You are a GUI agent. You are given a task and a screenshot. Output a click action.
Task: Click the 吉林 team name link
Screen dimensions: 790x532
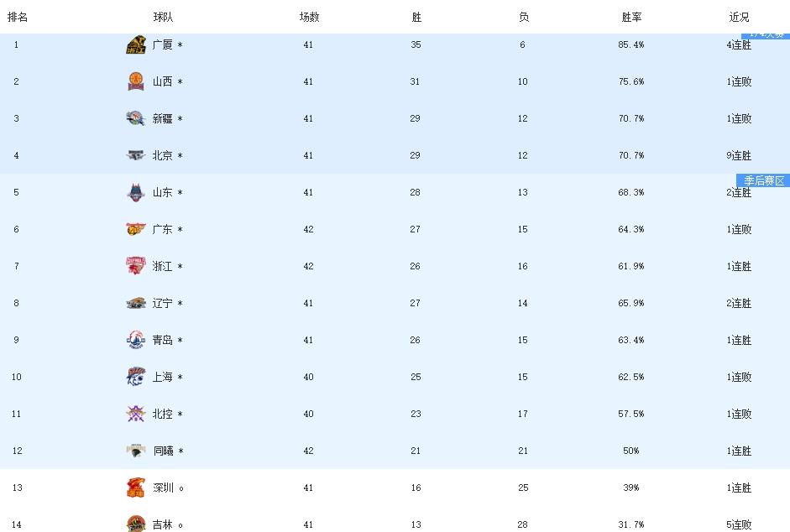point(163,524)
